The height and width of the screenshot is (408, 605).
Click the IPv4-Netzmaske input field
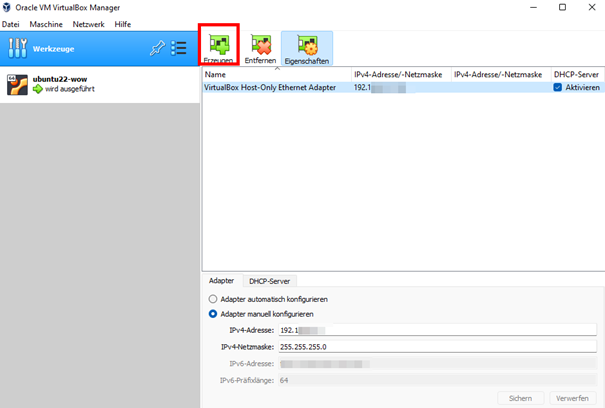click(x=438, y=347)
